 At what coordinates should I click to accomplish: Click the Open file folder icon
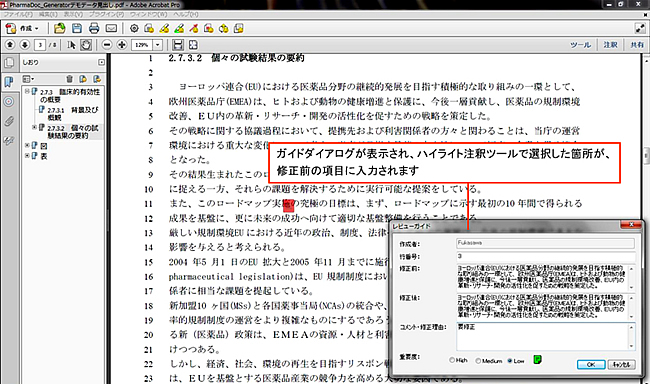pyautogui.click(x=60, y=28)
